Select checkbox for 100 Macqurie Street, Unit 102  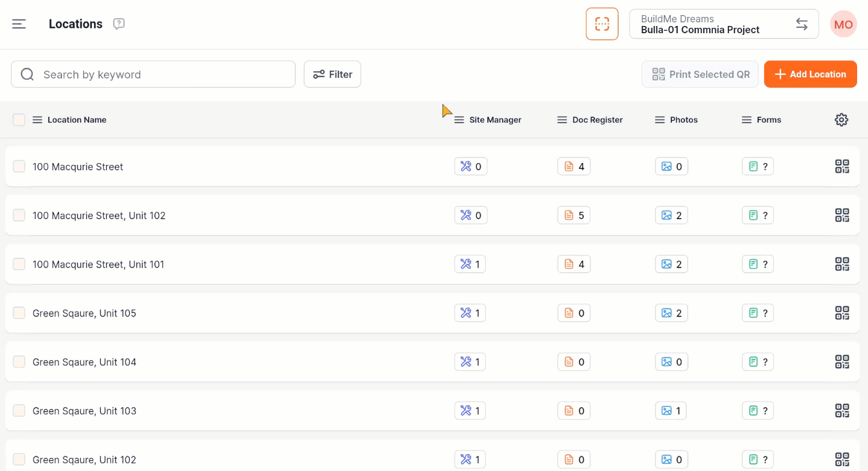pos(19,215)
